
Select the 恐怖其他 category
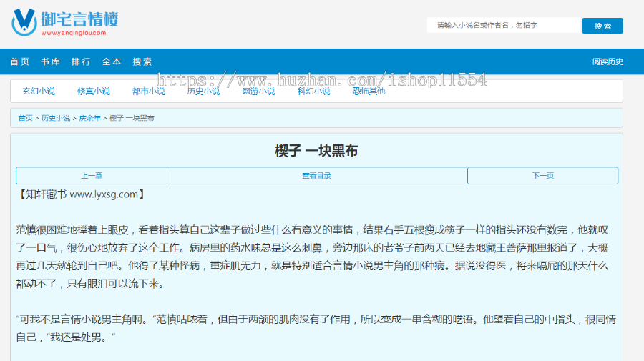[x=369, y=92]
